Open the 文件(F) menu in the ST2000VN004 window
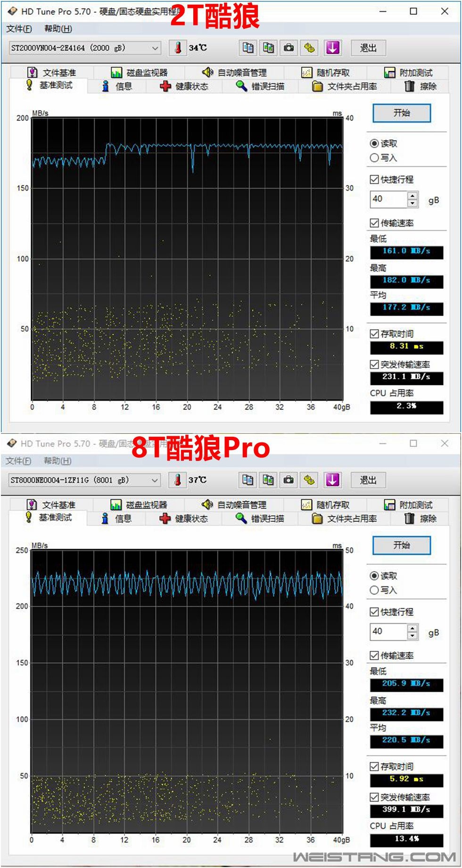The image size is (462, 868). (19, 29)
